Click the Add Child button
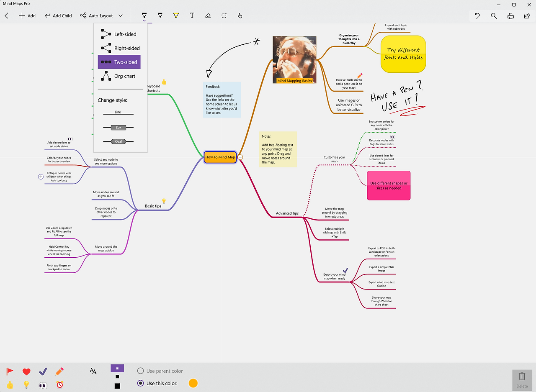 tap(58, 15)
